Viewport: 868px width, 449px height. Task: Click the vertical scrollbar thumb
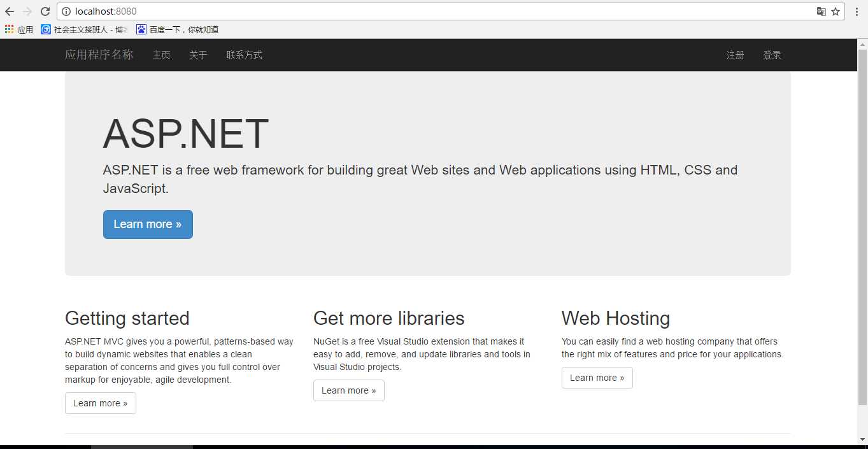click(x=862, y=227)
